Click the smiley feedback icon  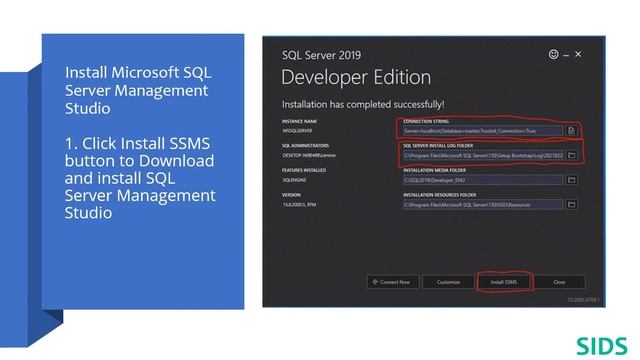553,54
